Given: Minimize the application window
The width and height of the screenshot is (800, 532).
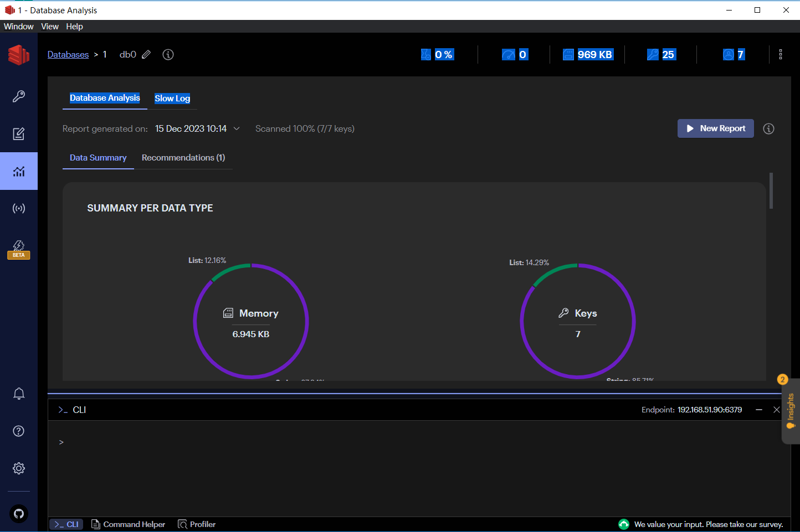Looking at the screenshot, I should pos(729,10).
